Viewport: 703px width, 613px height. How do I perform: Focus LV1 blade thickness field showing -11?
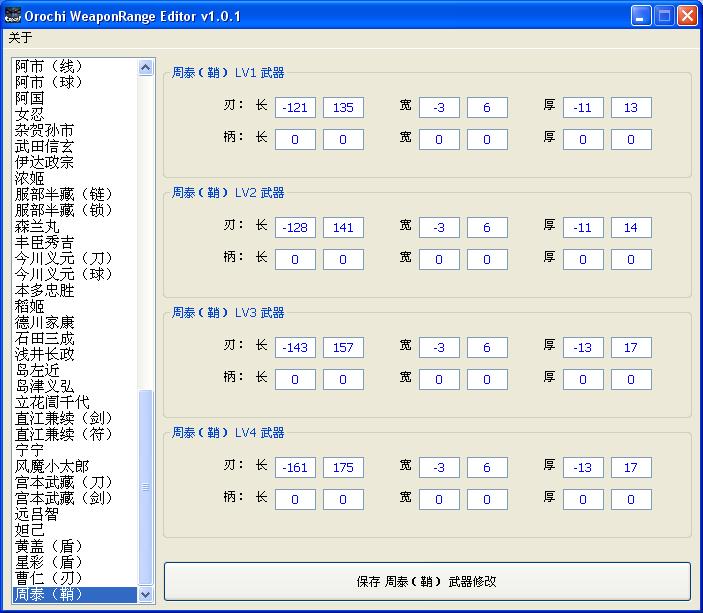[583, 108]
